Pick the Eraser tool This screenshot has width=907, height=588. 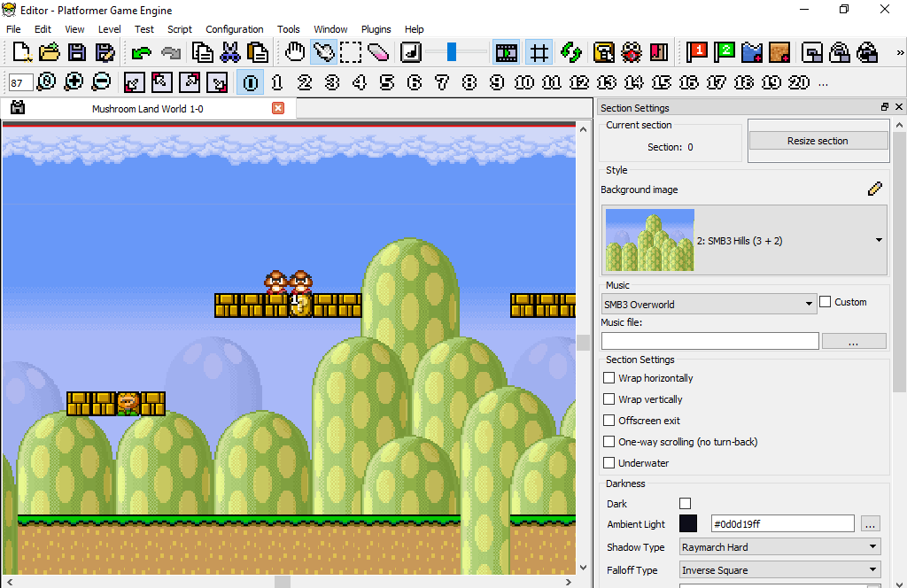click(x=378, y=52)
